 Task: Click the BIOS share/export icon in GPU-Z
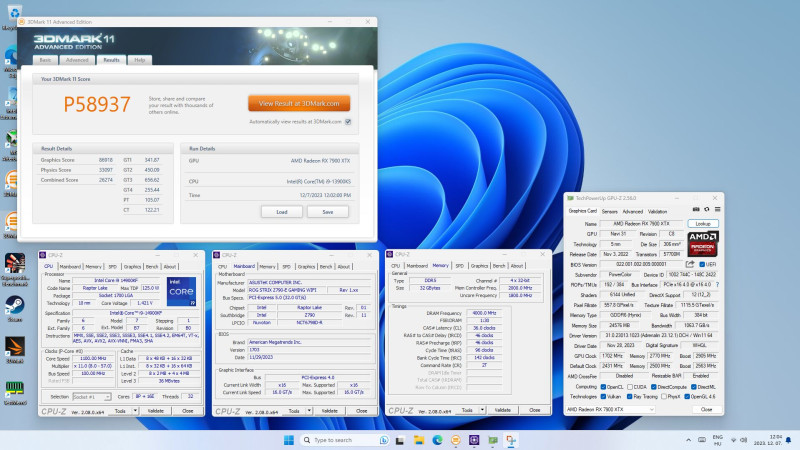coord(690,264)
